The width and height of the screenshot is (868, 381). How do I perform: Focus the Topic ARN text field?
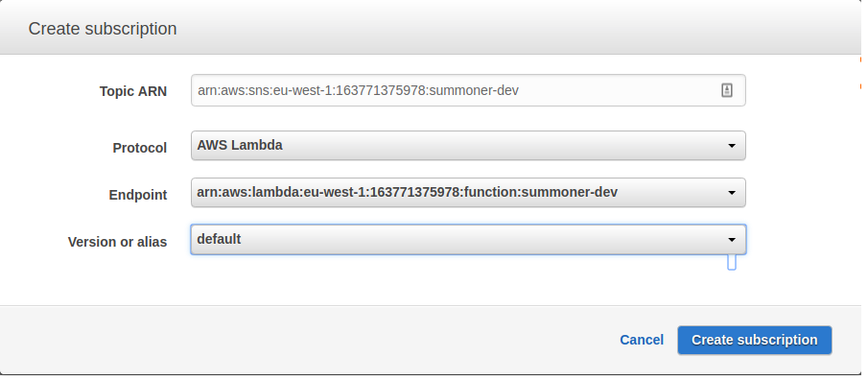coord(468,90)
